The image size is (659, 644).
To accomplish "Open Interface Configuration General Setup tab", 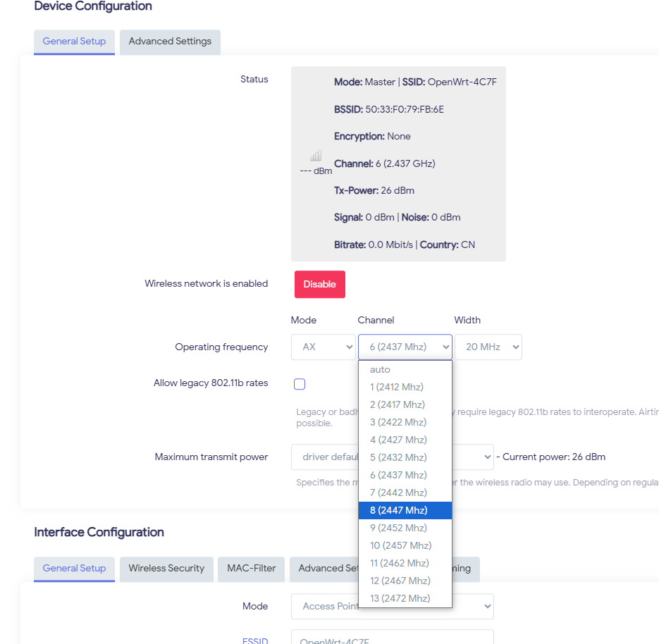I will [75, 569].
